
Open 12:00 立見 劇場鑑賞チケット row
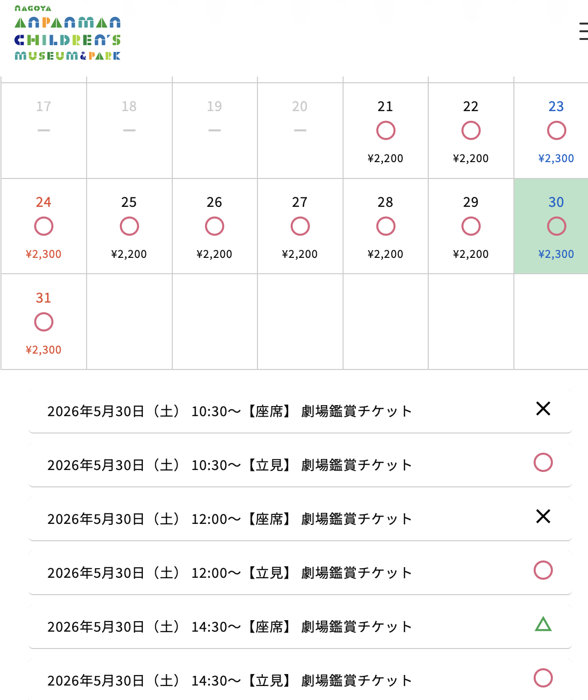(300, 573)
